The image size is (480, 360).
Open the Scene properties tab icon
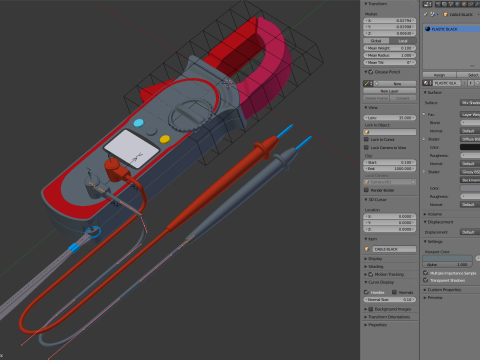451,4
